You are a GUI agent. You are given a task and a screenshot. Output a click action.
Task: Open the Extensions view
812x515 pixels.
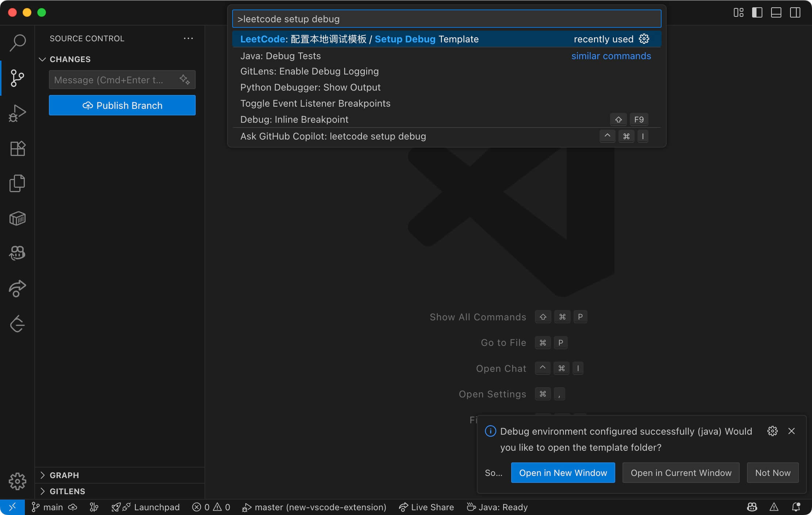point(17,149)
